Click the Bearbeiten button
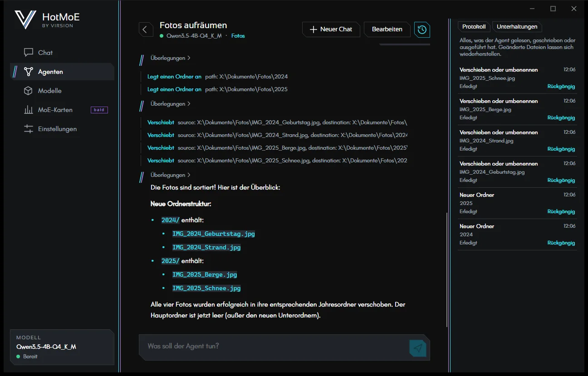 point(387,29)
